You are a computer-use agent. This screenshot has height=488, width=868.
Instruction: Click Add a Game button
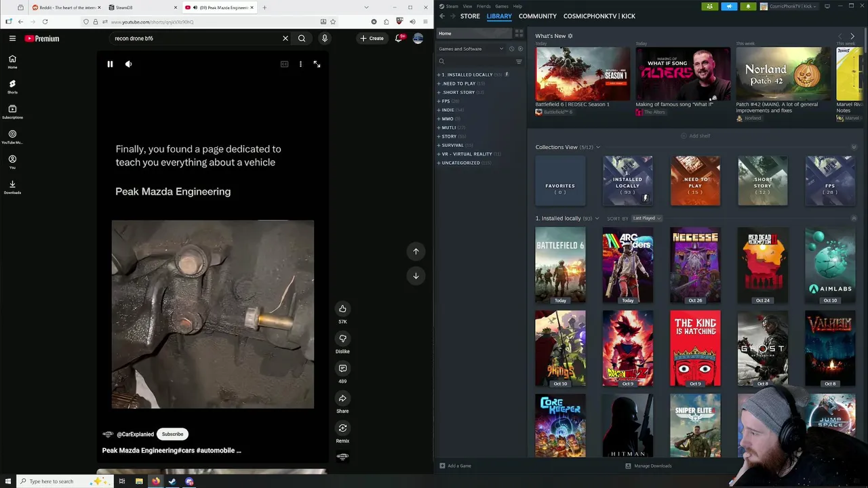point(455,466)
